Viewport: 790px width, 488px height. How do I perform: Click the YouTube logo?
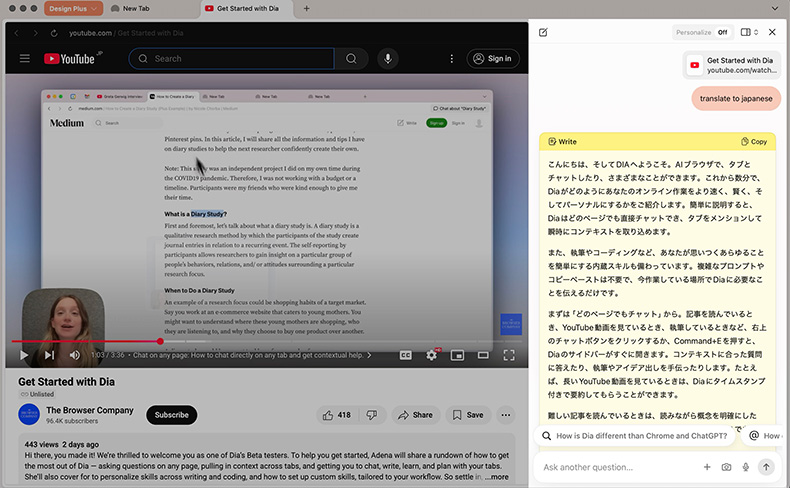coord(72,58)
